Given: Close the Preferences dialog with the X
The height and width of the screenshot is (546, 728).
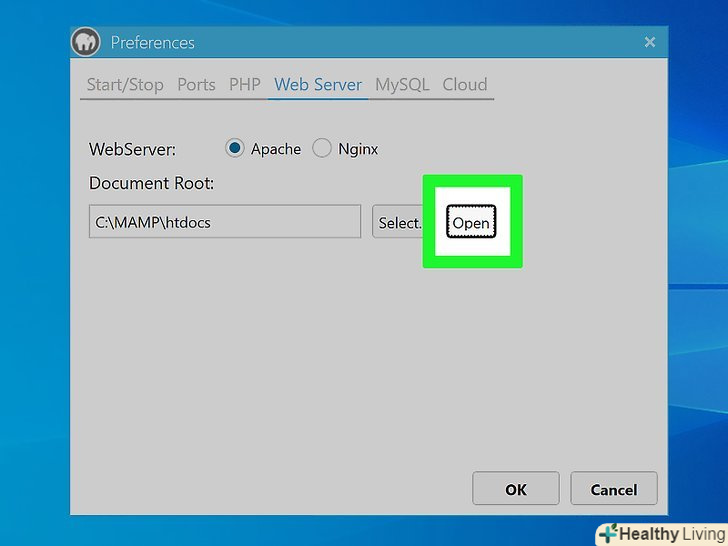Looking at the screenshot, I should (650, 42).
